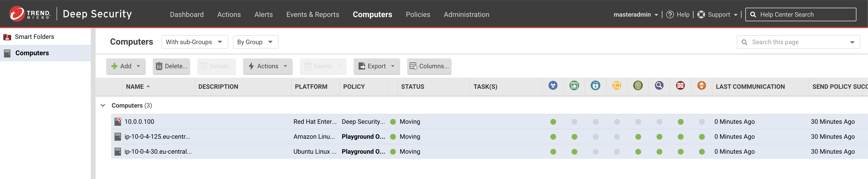Click the Columns... button
Viewport: 868px width, 179px height.
429,66
